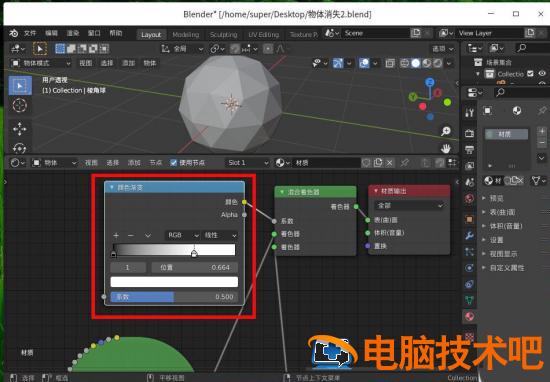Click new material copy icon in node header
Viewport: 550px width, 382px height.
click(x=378, y=163)
